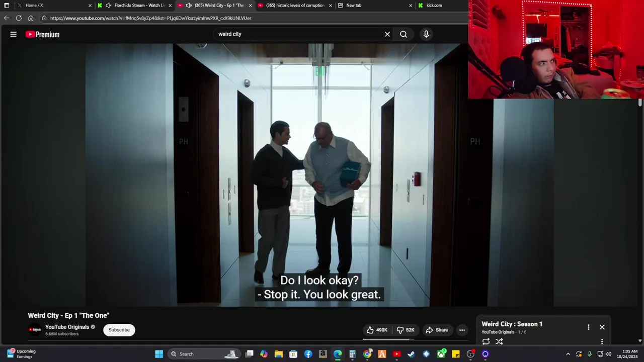Open YouTube Originals channel name link
This screenshot has width=644, height=362.
[67, 327]
